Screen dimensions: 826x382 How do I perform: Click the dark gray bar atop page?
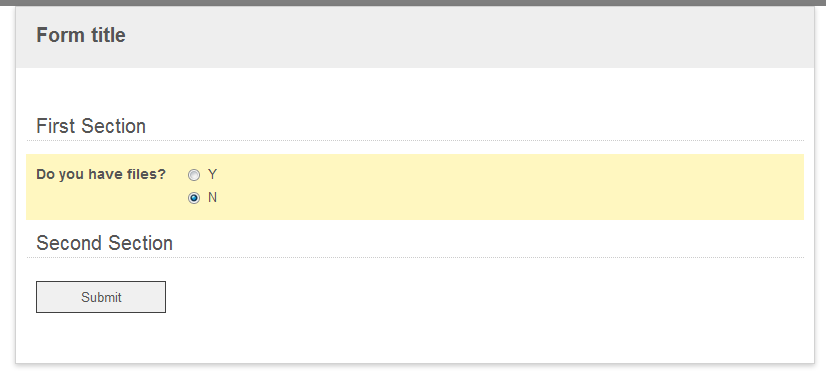click(x=413, y=3)
